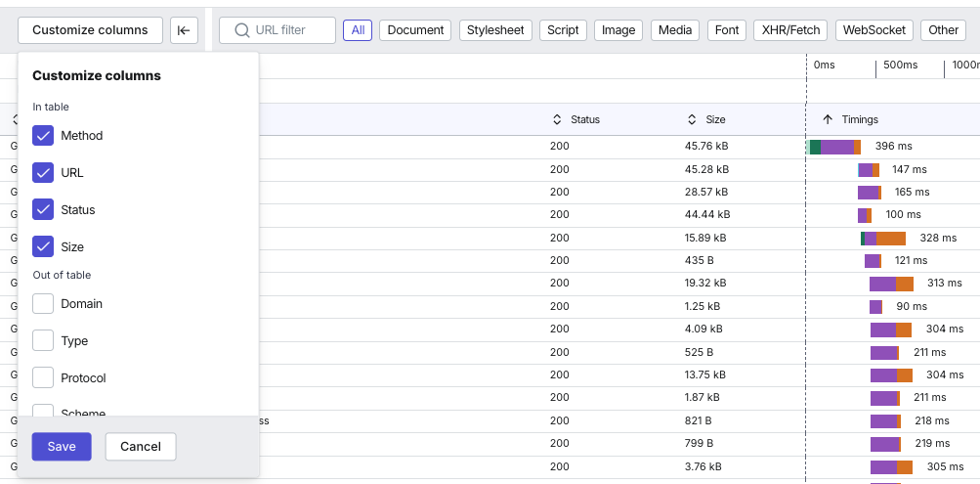Click the 121 ms timing label
The image size is (980, 484).
(911, 260)
